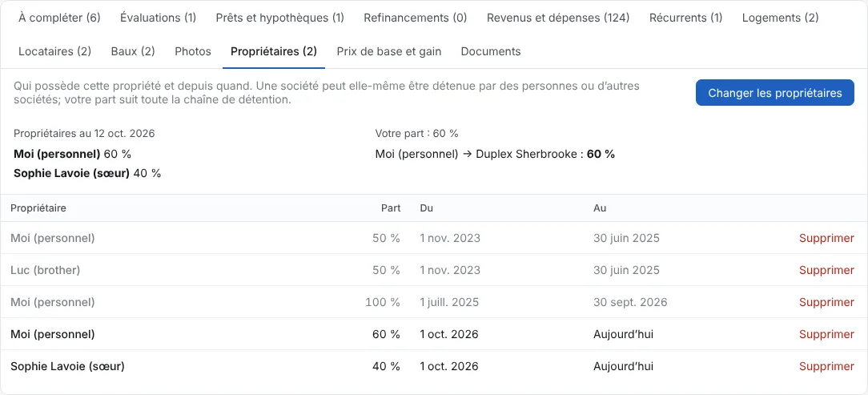Screen dimensions: 868x395
Task: Click the 40 % share in table
Action: (x=386, y=367)
